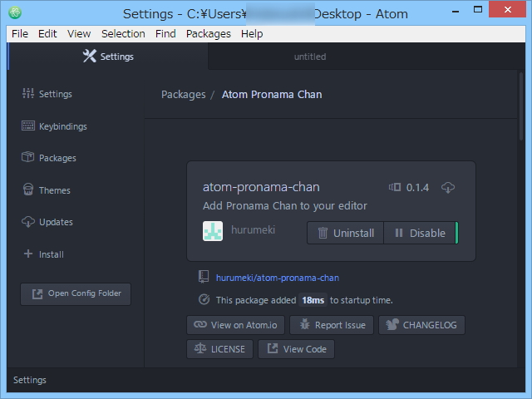Go to Themes in sidebar
The image size is (532, 399).
coord(54,190)
